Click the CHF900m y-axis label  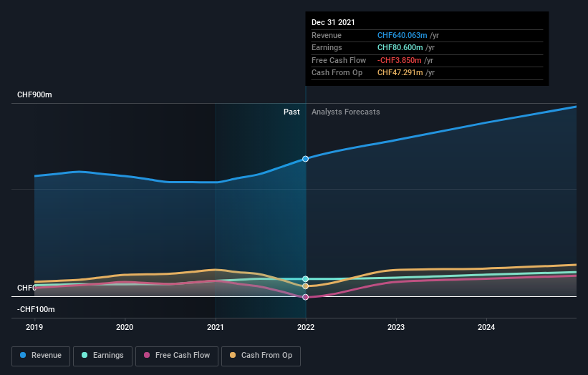[34, 94]
